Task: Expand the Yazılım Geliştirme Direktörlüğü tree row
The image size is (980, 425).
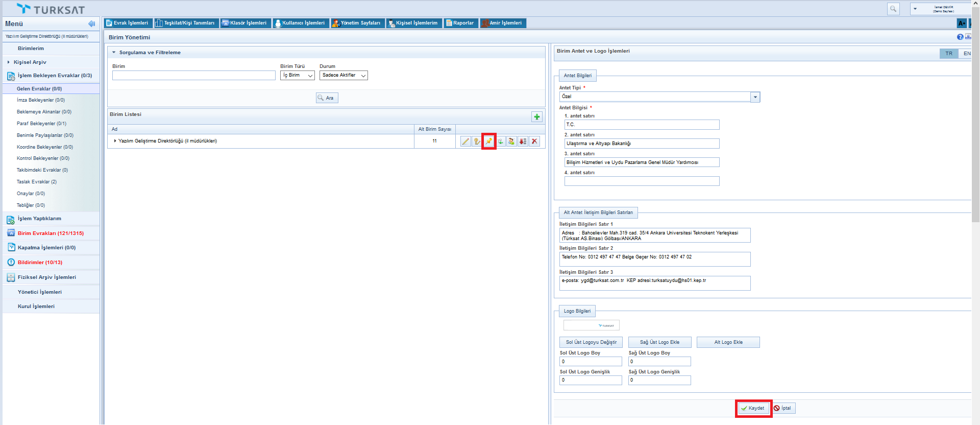Action: (x=115, y=141)
